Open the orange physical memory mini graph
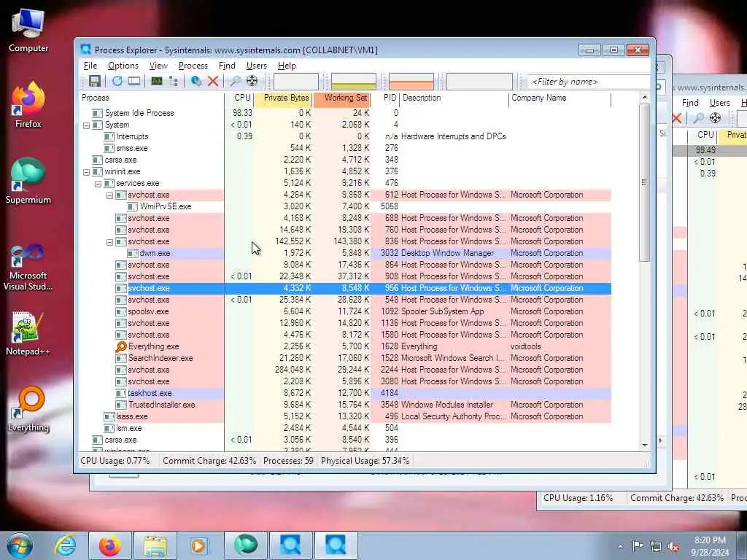 click(411, 82)
